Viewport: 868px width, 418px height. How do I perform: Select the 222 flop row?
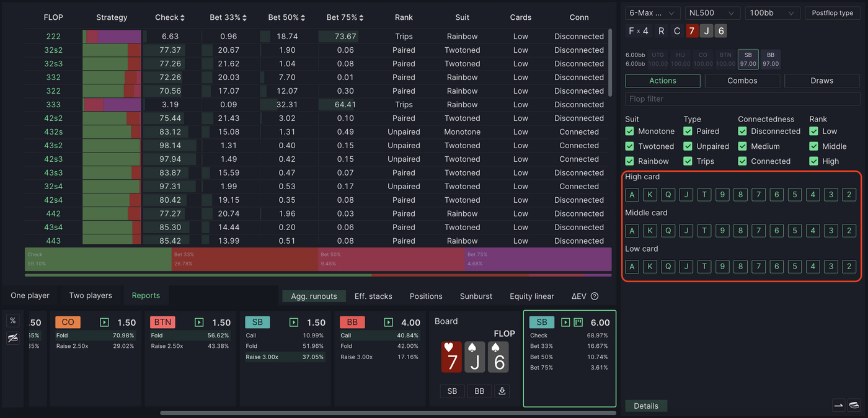tap(316, 37)
